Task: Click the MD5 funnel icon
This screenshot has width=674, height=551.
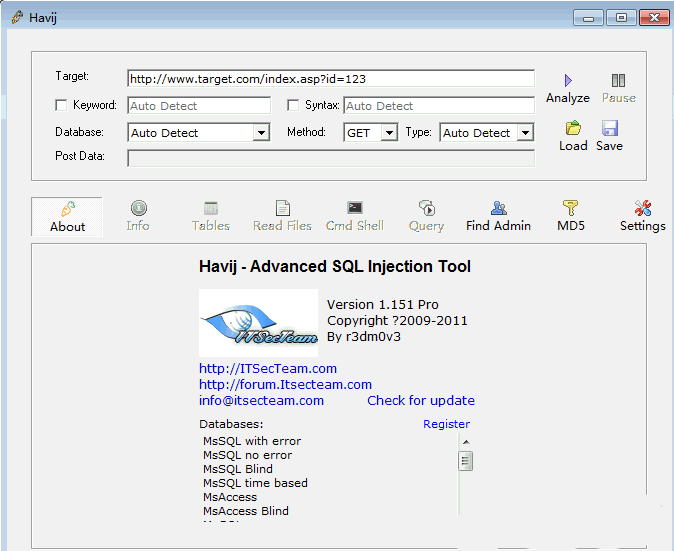Action: 570,208
